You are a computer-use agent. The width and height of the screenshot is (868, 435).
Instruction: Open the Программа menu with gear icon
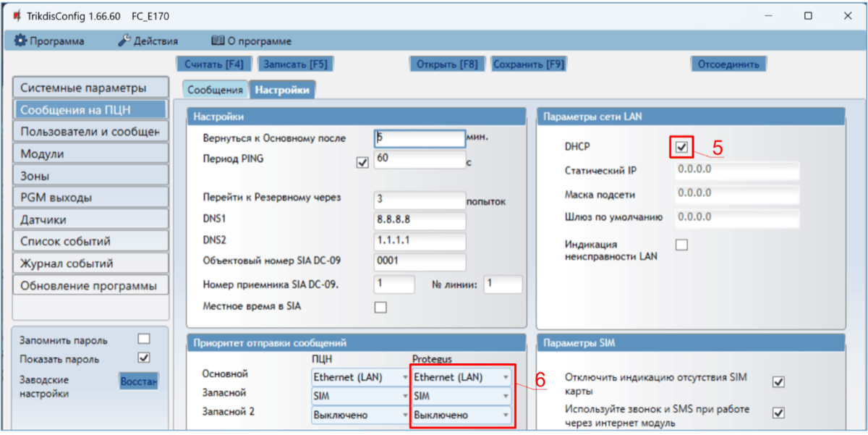(49, 41)
